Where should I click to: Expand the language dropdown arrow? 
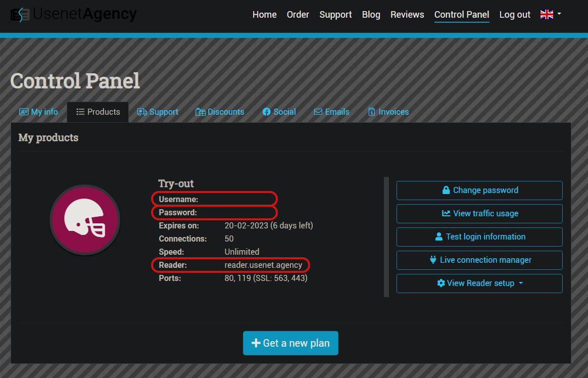point(559,14)
